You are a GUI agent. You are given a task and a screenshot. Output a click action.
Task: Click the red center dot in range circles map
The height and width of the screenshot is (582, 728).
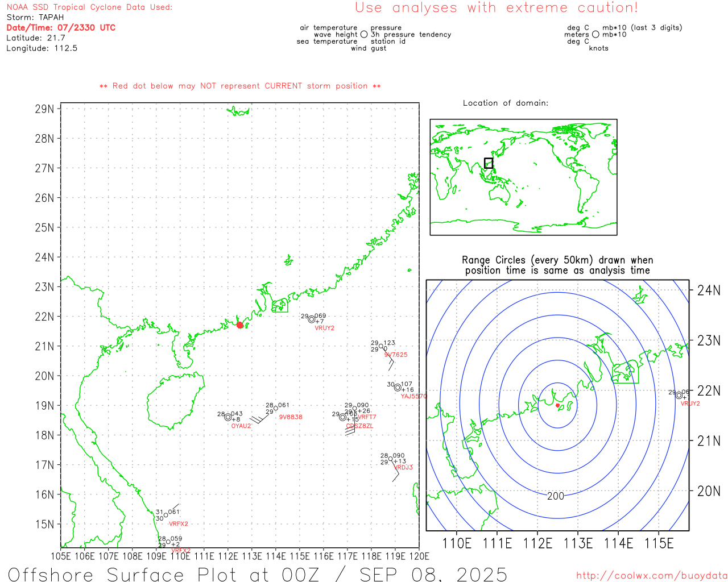pos(557,405)
